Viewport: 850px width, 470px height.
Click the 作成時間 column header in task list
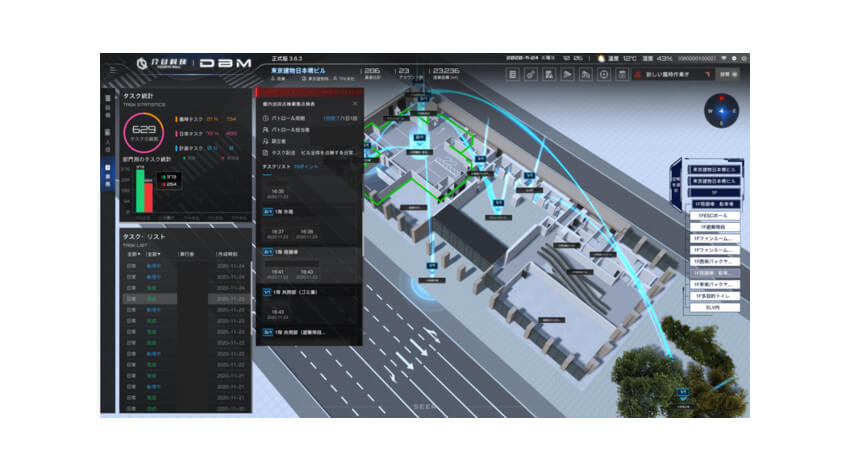(227, 254)
